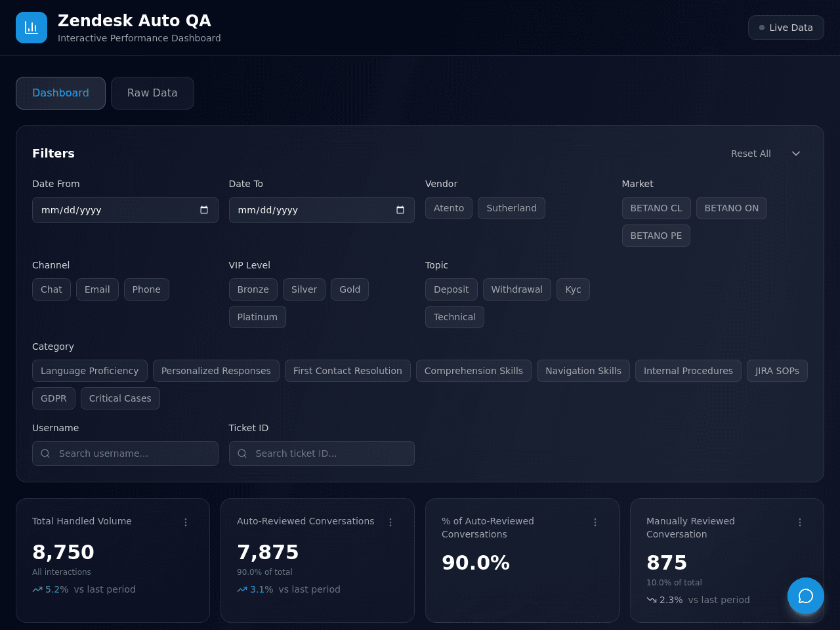
Task: Click the Zendesk Auto QA chart logo
Action: (31, 28)
